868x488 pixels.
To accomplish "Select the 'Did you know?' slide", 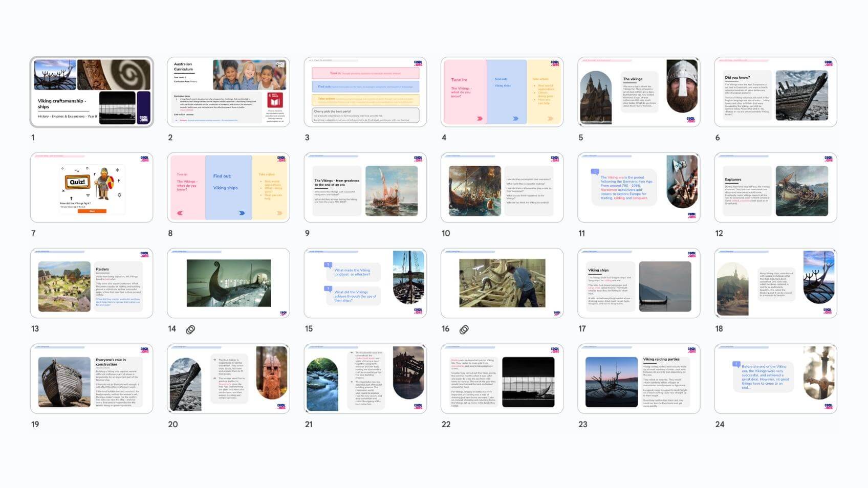I will tap(775, 92).
